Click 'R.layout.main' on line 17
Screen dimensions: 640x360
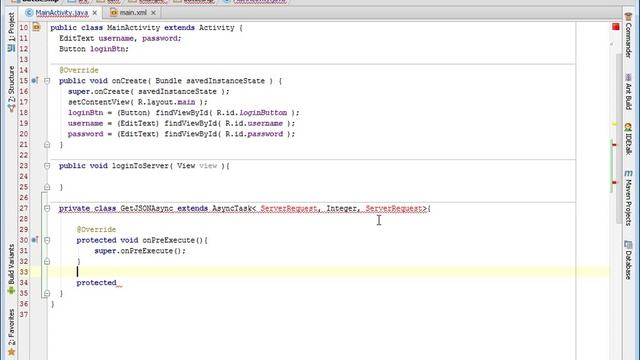click(167, 102)
